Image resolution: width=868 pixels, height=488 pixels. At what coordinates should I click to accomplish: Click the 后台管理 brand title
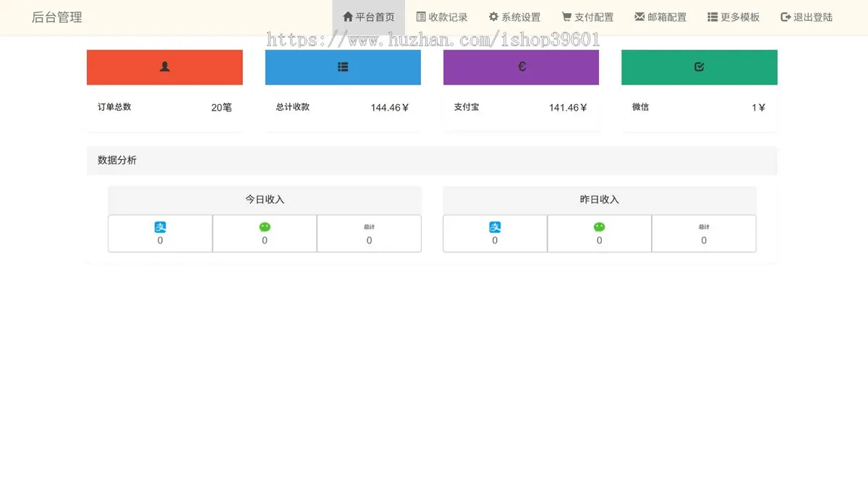(x=57, y=17)
